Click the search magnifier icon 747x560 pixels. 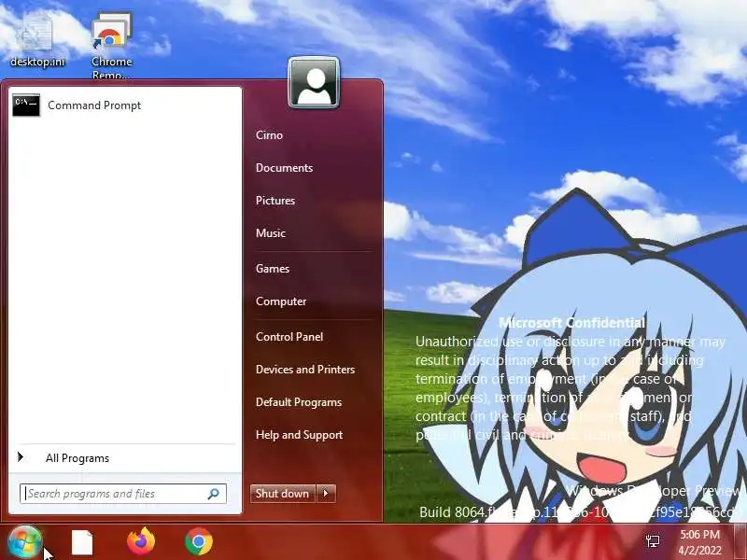214,494
